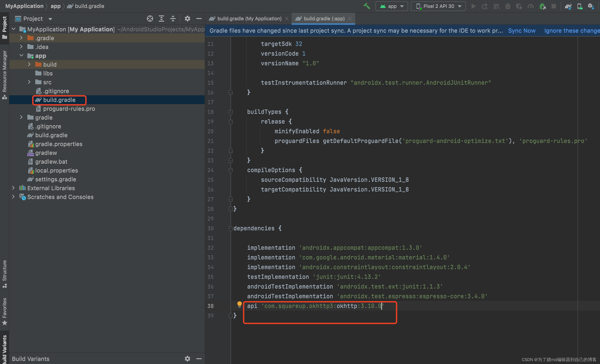Select the gradlew file
This screenshot has width=600, height=364.
point(42,153)
